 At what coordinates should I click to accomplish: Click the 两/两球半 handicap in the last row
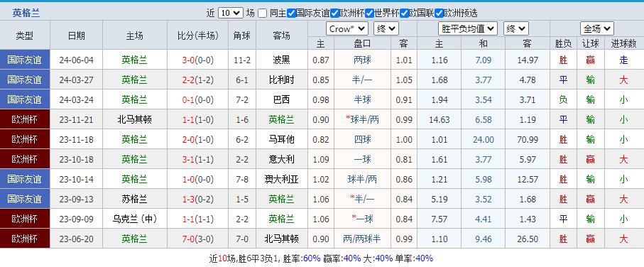[362, 239]
